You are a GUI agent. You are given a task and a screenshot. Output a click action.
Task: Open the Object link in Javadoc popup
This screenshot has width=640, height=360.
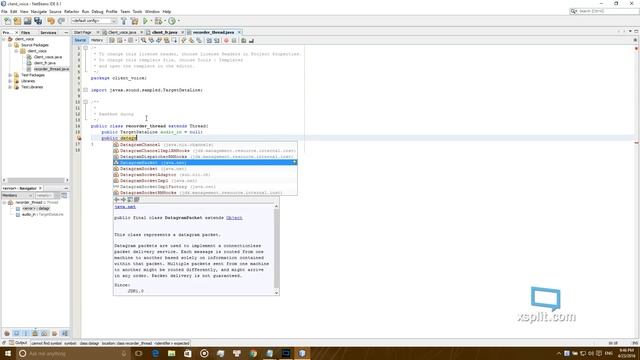point(234,218)
